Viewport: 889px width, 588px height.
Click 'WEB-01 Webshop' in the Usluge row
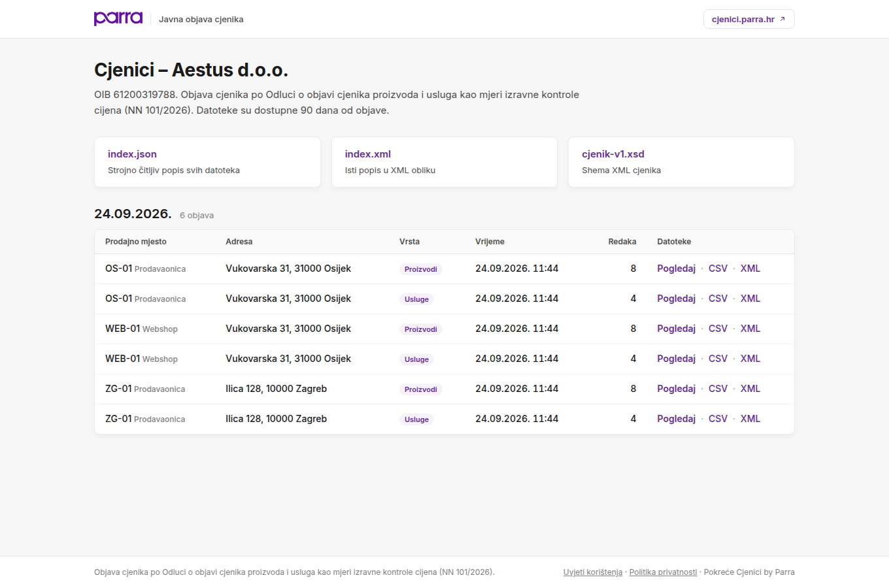tap(142, 359)
